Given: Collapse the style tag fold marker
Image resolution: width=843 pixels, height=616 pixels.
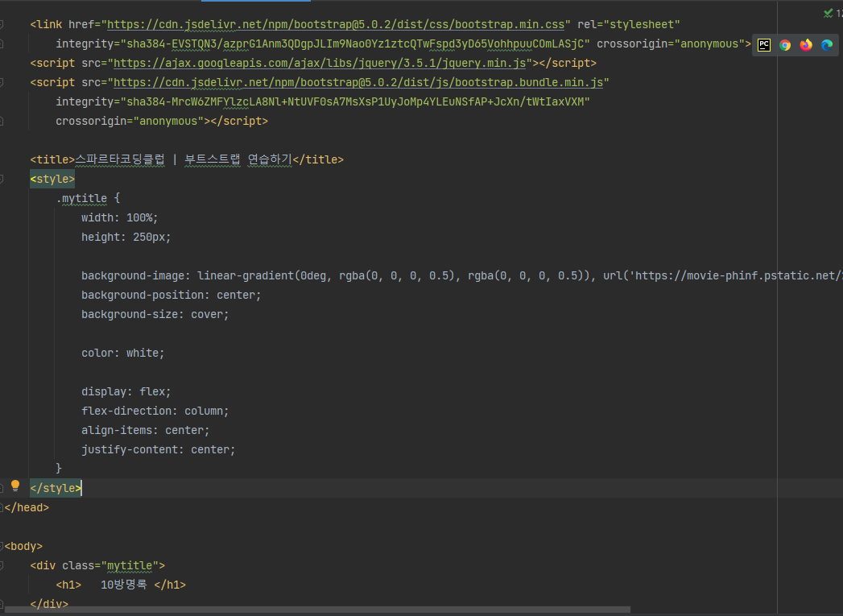Looking at the screenshot, I should click(2, 179).
